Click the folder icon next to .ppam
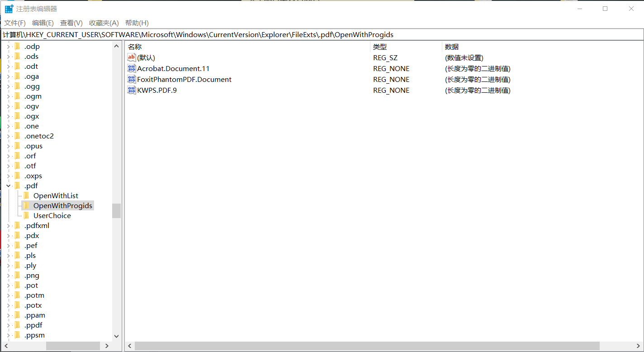The height and width of the screenshot is (352, 644). 18,315
